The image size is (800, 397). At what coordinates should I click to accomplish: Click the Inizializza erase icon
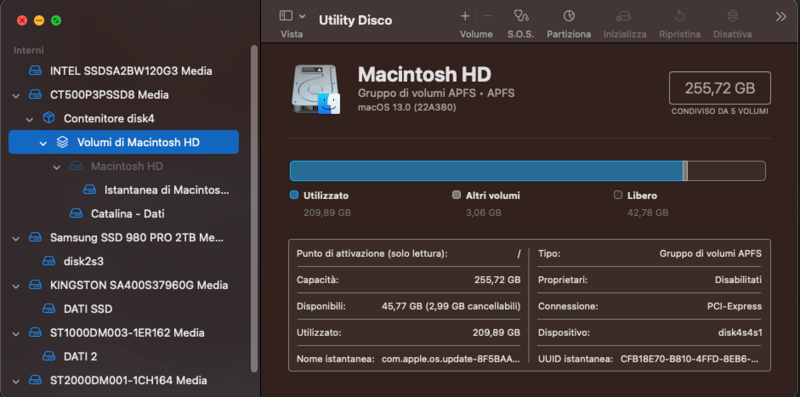[x=623, y=16]
